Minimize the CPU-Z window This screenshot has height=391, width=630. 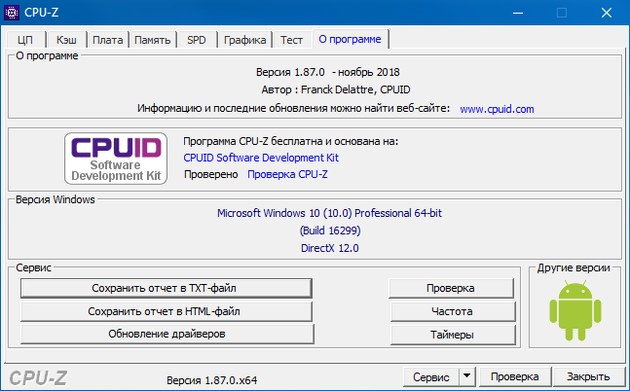(518, 13)
